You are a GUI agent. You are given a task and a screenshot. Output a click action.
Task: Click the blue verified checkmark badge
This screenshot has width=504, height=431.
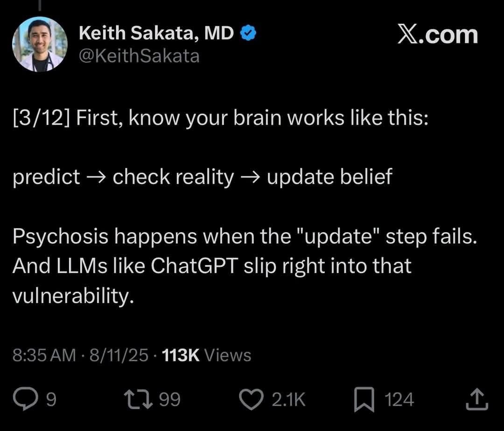click(249, 32)
